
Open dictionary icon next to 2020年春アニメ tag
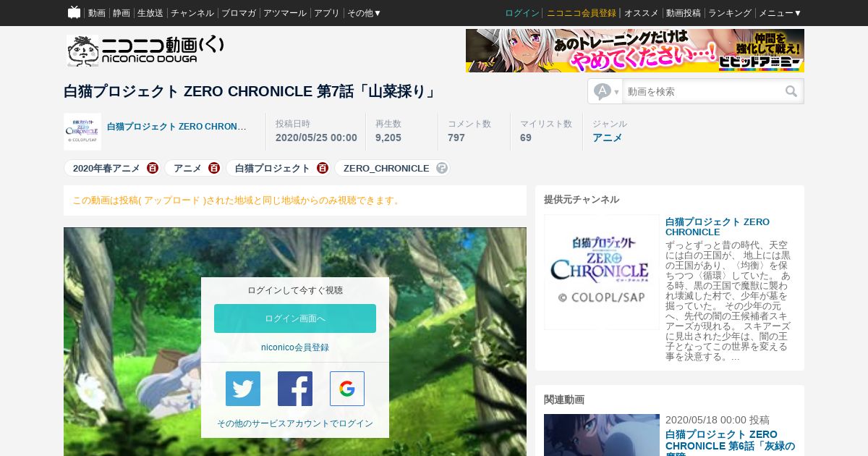(x=153, y=168)
